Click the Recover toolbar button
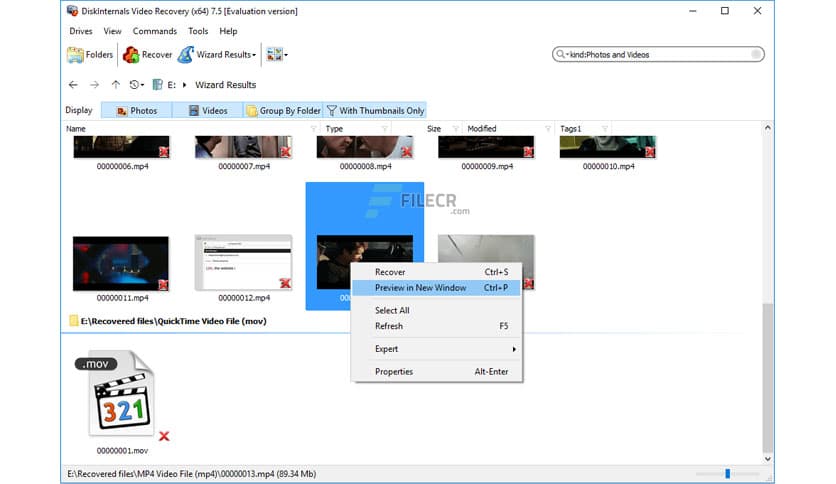Viewport: 836px width, 484px height. coord(148,54)
